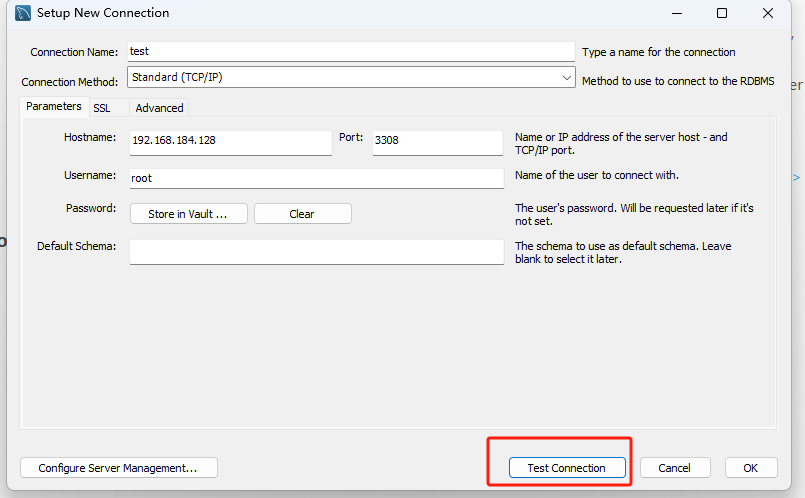This screenshot has width=805, height=498.
Task: Open the Advanced tab
Action: 159,108
